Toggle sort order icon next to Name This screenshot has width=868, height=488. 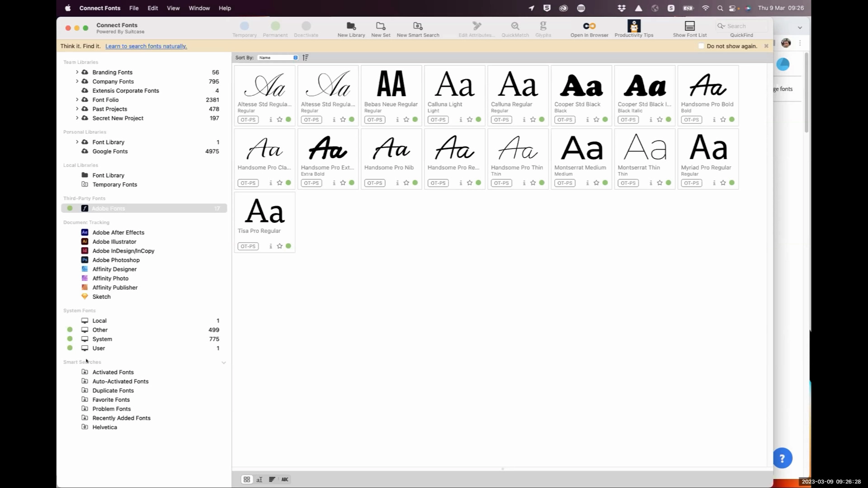306,57
